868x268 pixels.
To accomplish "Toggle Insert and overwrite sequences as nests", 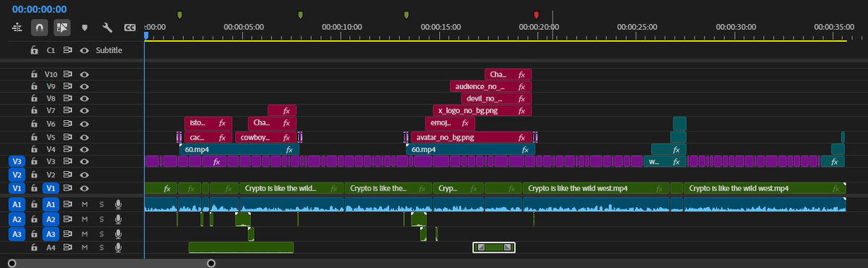I will [x=17, y=28].
